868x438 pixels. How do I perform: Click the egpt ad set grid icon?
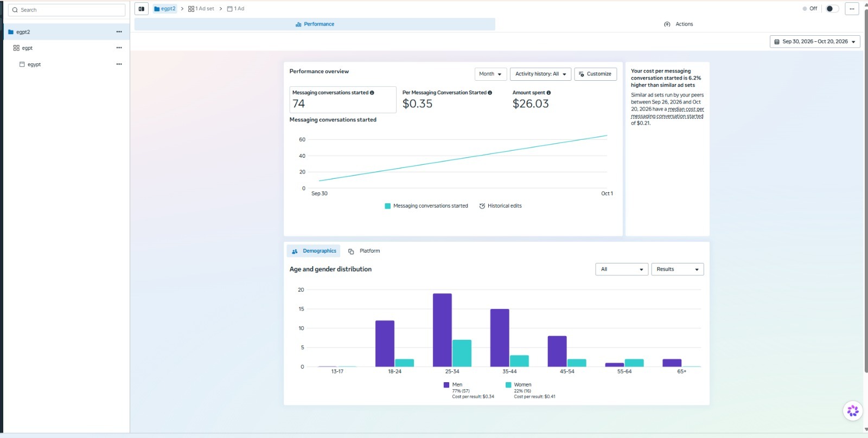(16, 48)
